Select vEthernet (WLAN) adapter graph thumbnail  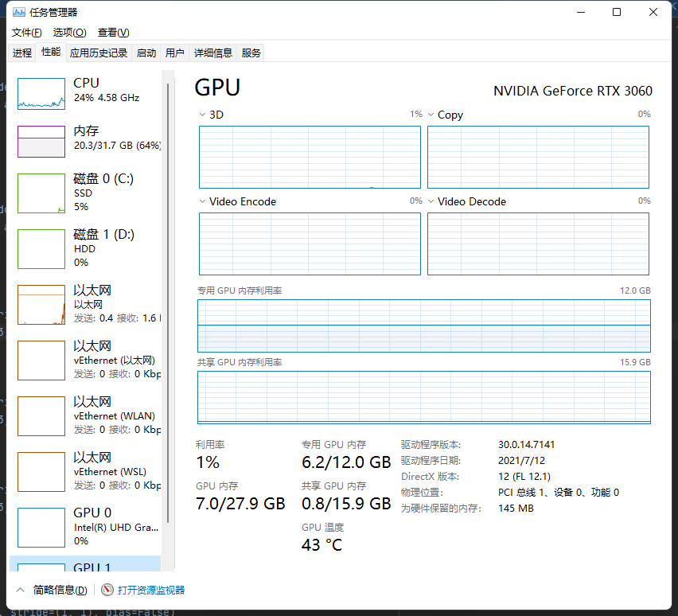pyautogui.click(x=41, y=416)
